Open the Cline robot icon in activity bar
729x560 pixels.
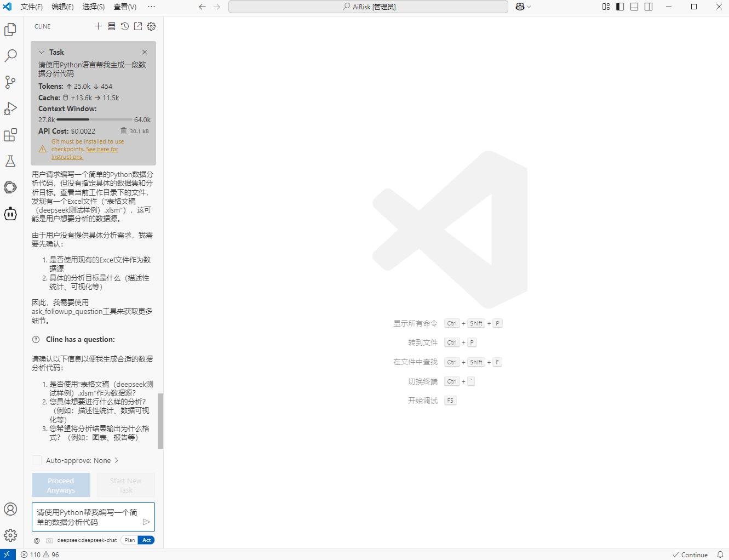[x=10, y=214]
